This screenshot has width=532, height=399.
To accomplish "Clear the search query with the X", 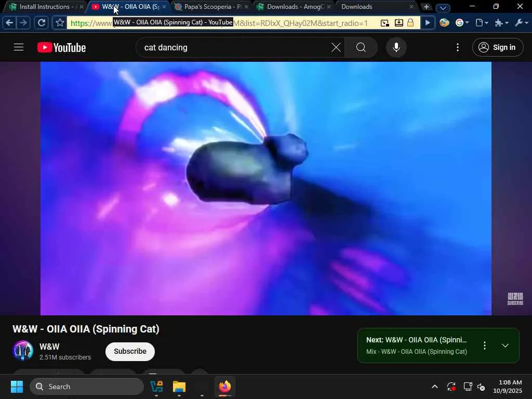I will [x=336, y=47].
